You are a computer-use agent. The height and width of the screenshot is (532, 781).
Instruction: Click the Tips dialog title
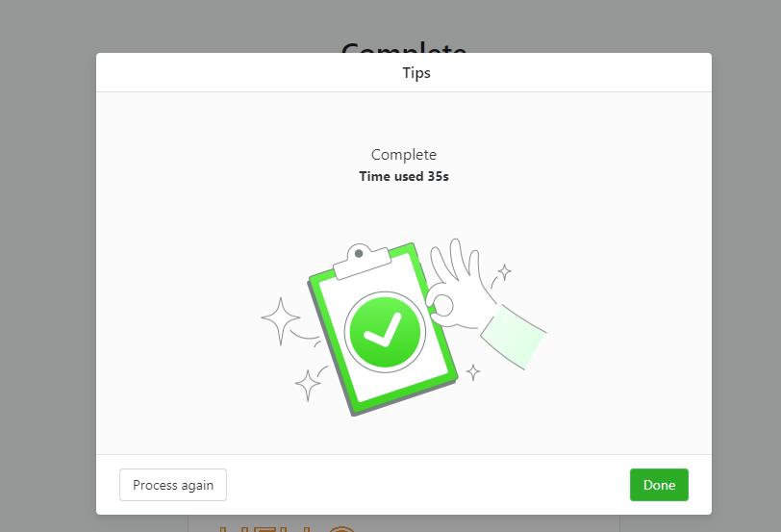click(x=416, y=73)
